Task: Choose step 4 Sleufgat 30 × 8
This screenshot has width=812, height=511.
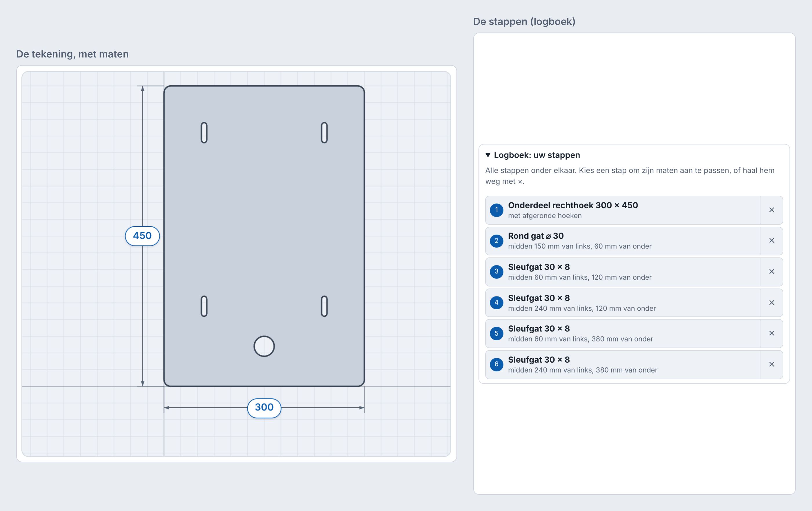Action: tap(623, 303)
